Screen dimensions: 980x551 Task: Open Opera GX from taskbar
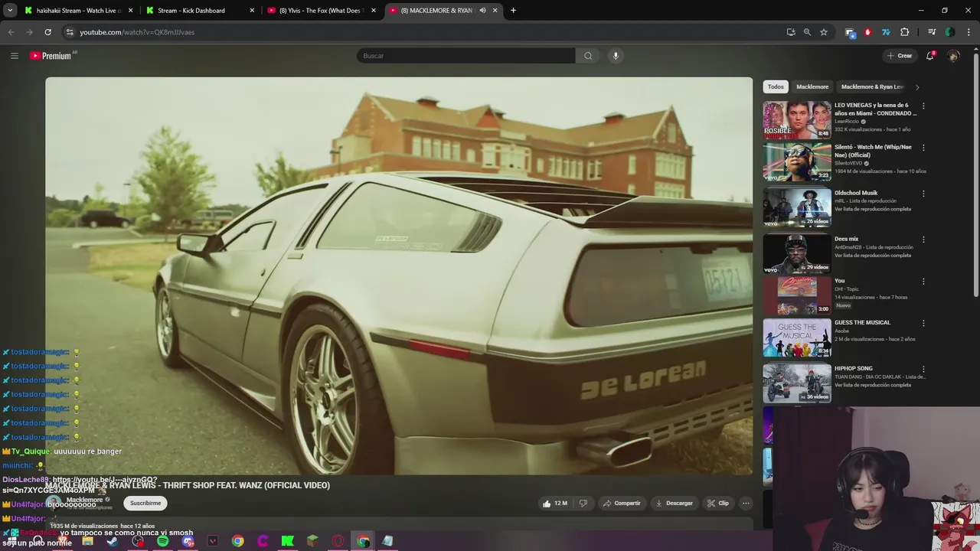pyautogui.click(x=338, y=541)
